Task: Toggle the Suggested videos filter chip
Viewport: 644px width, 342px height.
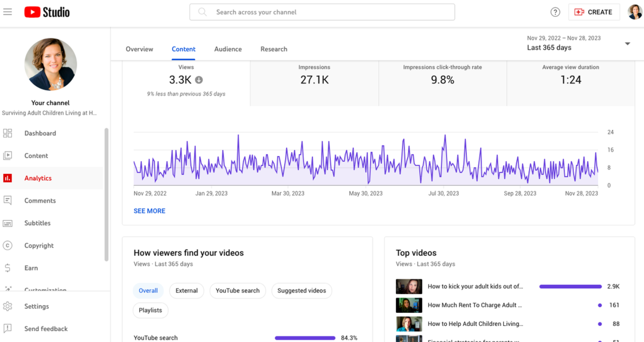Action: coord(302,291)
